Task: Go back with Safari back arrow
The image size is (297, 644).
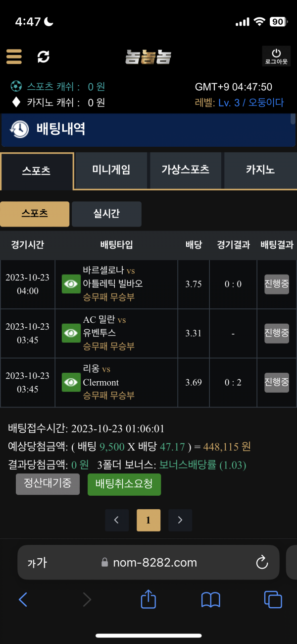Action: coord(23,600)
